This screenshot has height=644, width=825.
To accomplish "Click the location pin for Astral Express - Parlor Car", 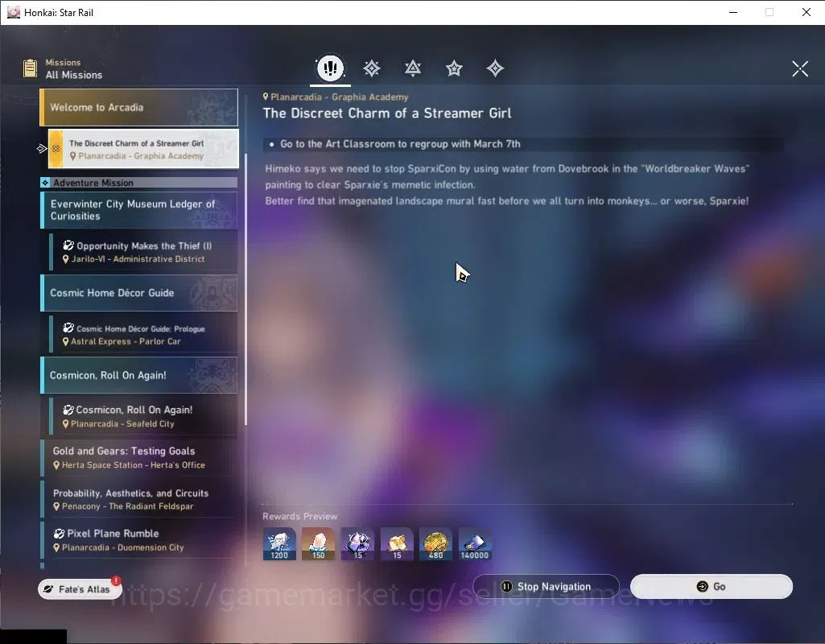I will [66, 341].
